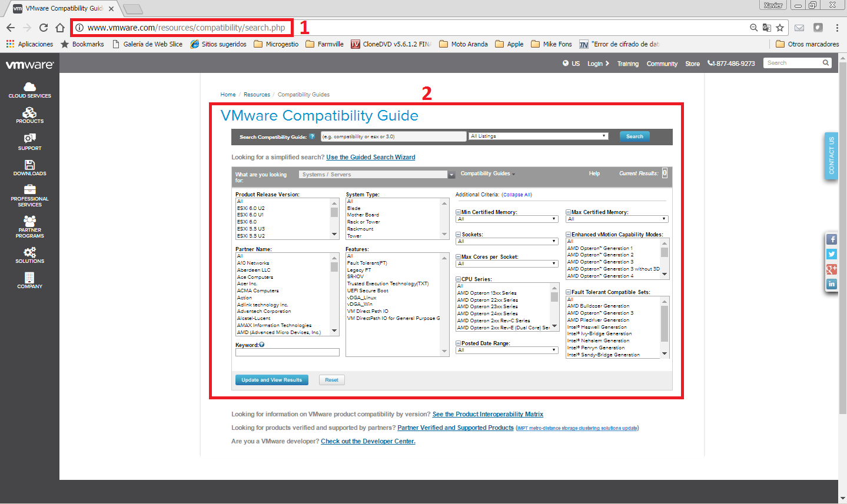Image resolution: width=847 pixels, height=504 pixels.
Task: Collapse the CPU Series criteria
Action: (x=459, y=279)
